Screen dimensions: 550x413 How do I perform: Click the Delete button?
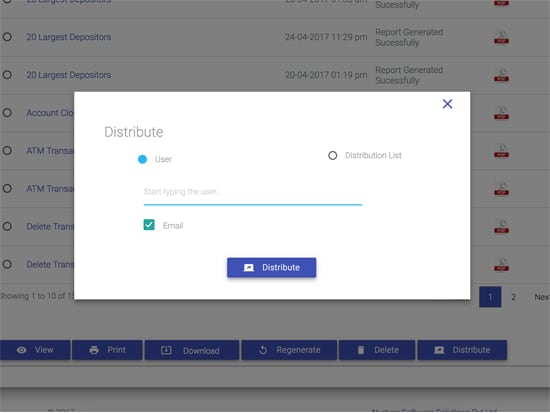pyautogui.click(x=377, y=350)
